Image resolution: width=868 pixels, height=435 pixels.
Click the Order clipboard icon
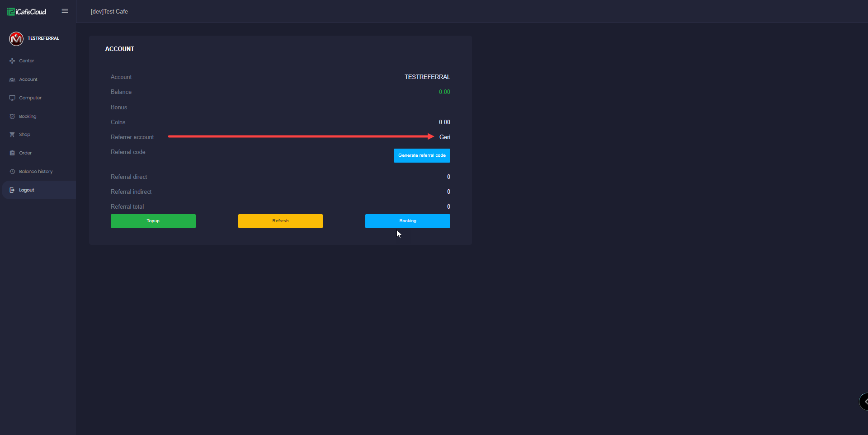click(12, 153)
